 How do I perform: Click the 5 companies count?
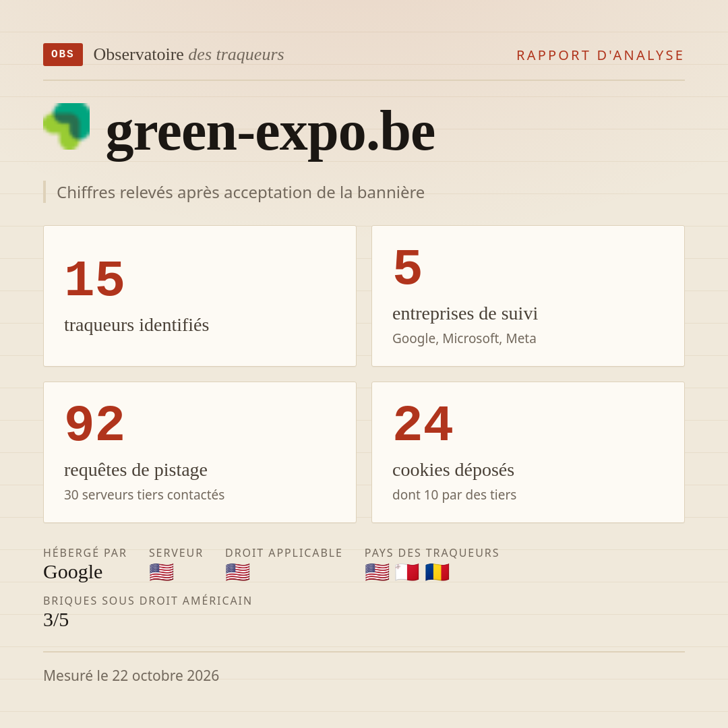coord(407,268)
